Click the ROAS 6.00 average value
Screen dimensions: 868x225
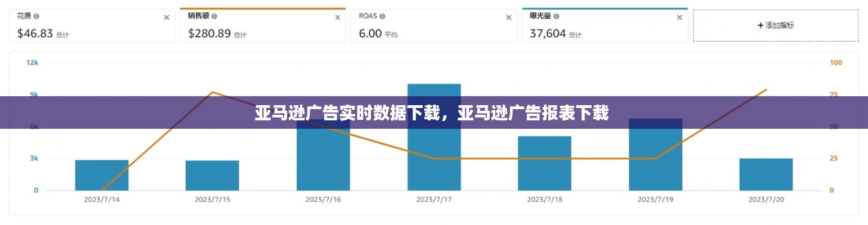[370, 34]
